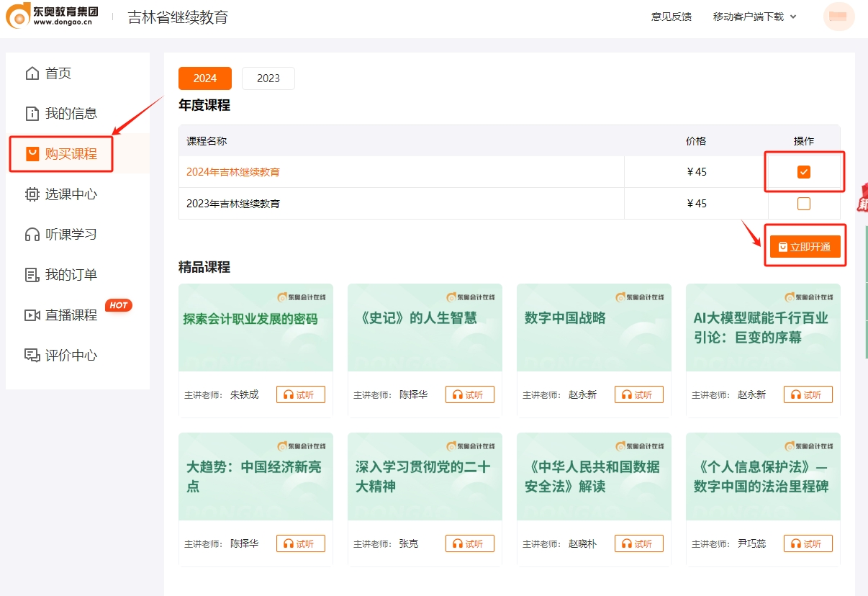Open the 意见反馈 feedback link
This screenshot has height=596, width=868.
click(x=671, y=16)
